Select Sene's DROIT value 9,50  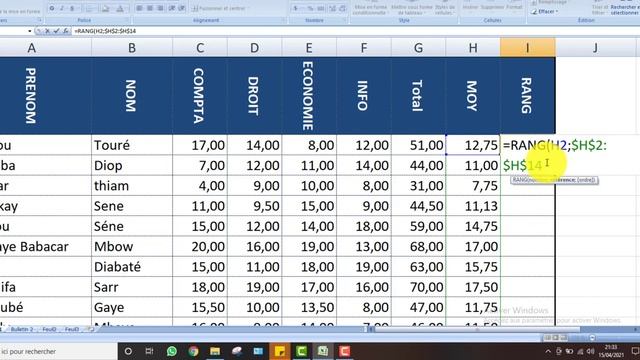tap(254, 206)
